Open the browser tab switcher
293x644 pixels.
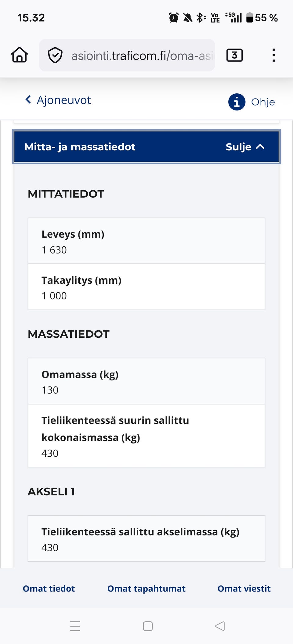234,55
